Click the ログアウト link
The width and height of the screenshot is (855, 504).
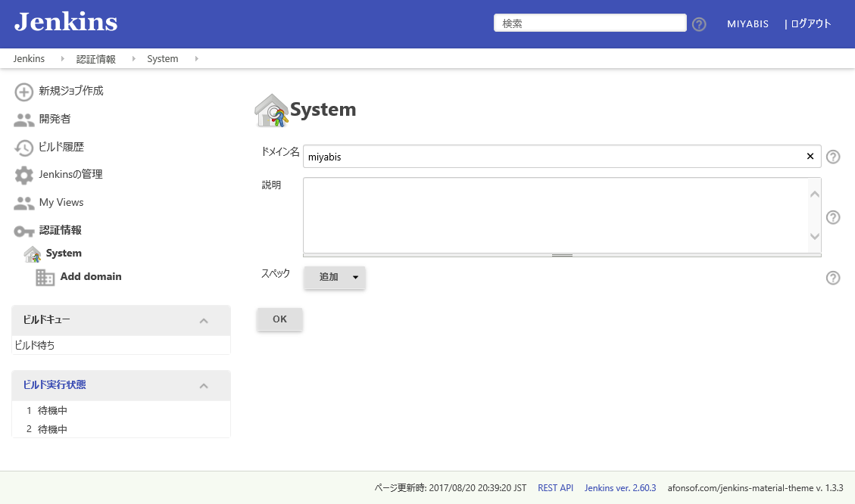tap(811, 24)
